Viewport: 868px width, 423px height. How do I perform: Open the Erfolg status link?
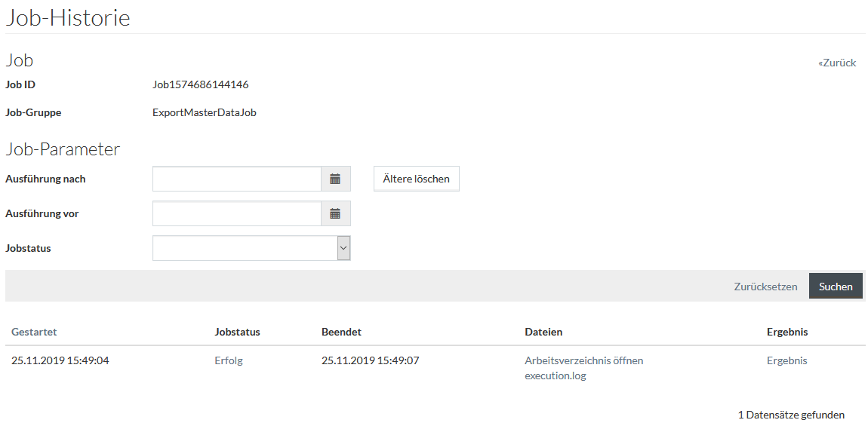[229, 360]
